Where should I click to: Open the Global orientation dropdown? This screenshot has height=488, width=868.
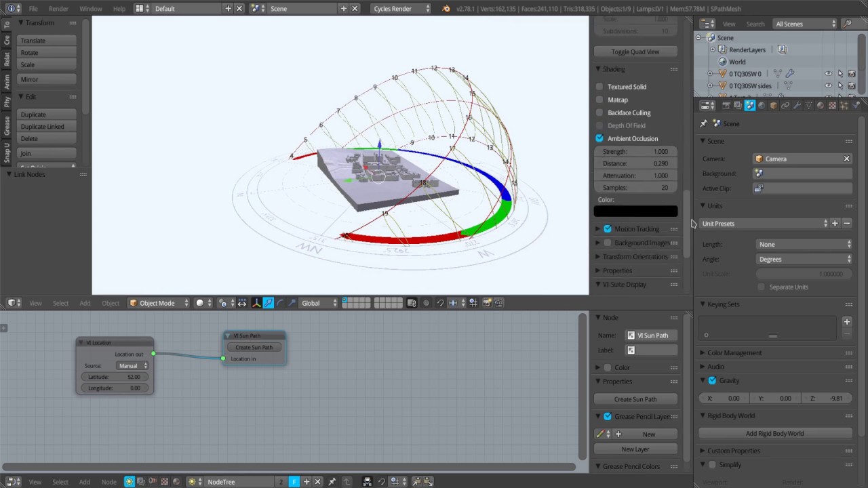(319, 303)
